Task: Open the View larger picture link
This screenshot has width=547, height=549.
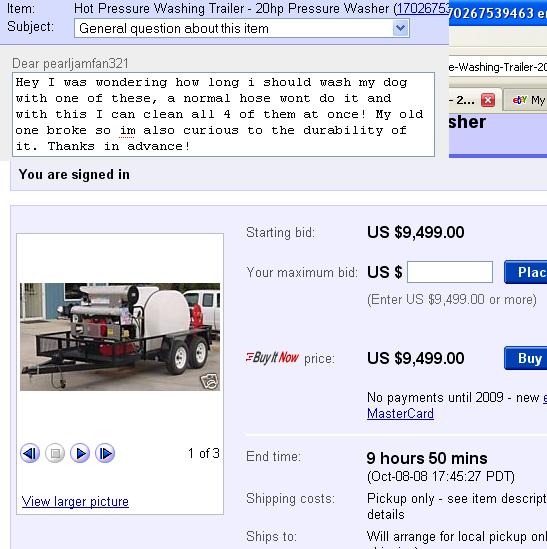Action: [75, 501]
